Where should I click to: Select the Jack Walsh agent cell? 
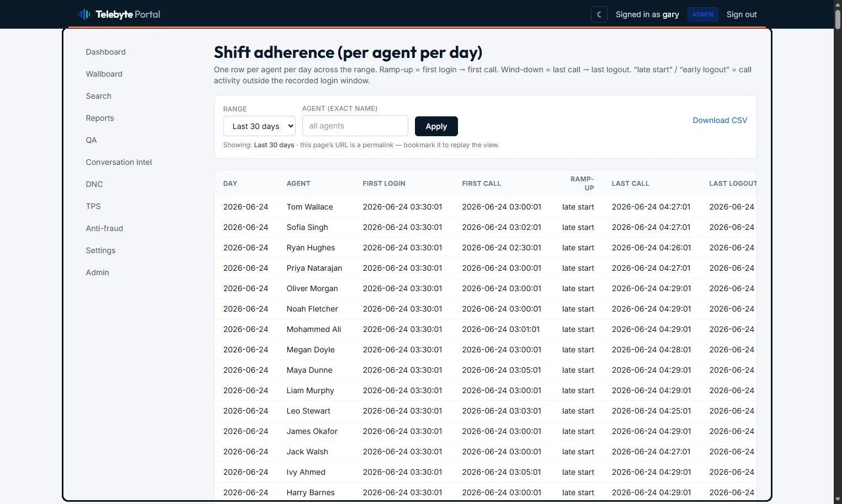[x=307, y=452]
